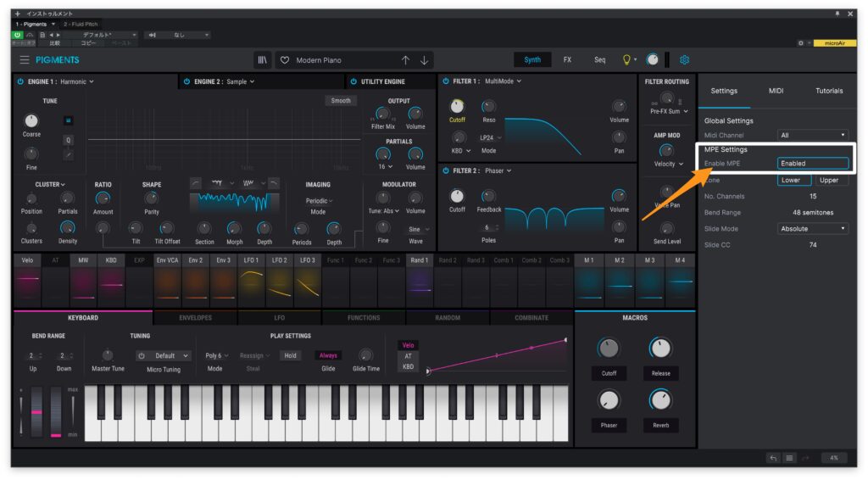Click the gear settings icon in top bar
Image resolution: width=868 pixels, height=480 pixels.
(x=684, y=60)
